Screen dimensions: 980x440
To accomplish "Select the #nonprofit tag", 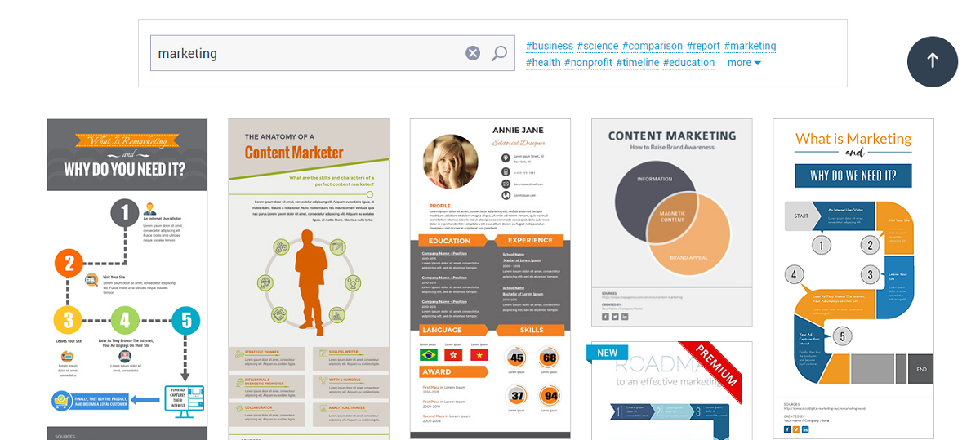I will [x=588, y=63].
